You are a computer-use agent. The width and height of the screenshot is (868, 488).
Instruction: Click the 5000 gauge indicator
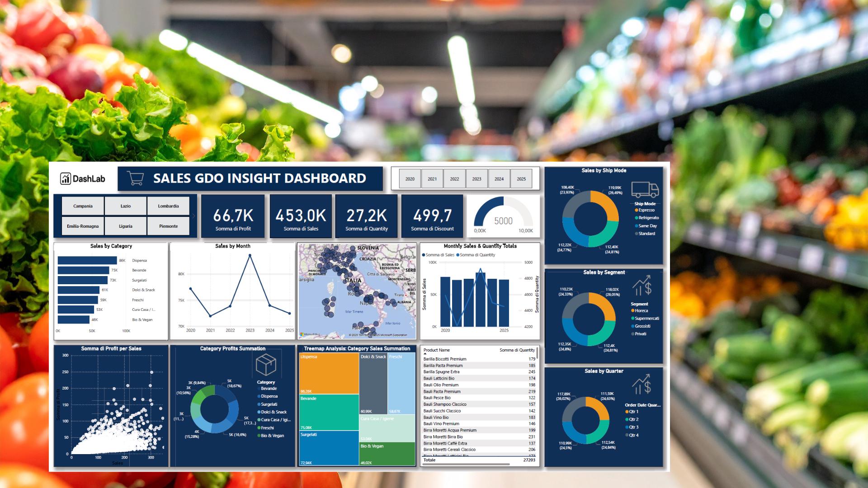503,221
